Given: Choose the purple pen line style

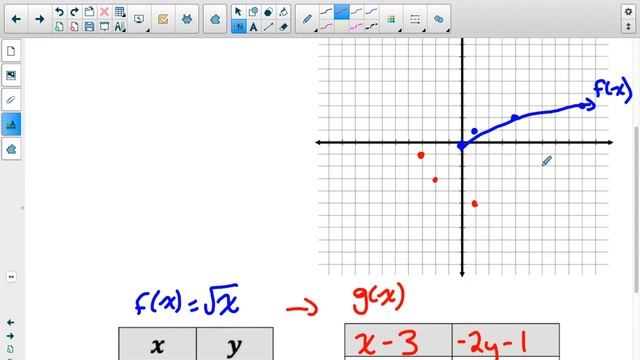Looking at the screenshot, I should coord(371,12).
